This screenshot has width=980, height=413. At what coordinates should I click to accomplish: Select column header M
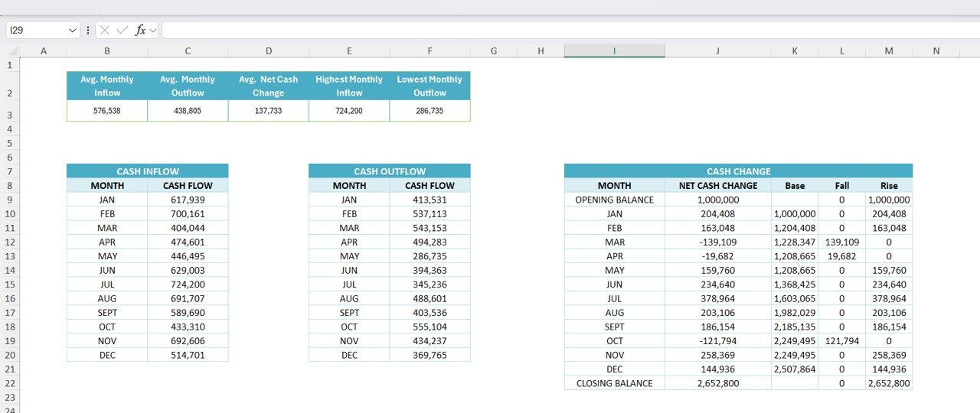889,51
